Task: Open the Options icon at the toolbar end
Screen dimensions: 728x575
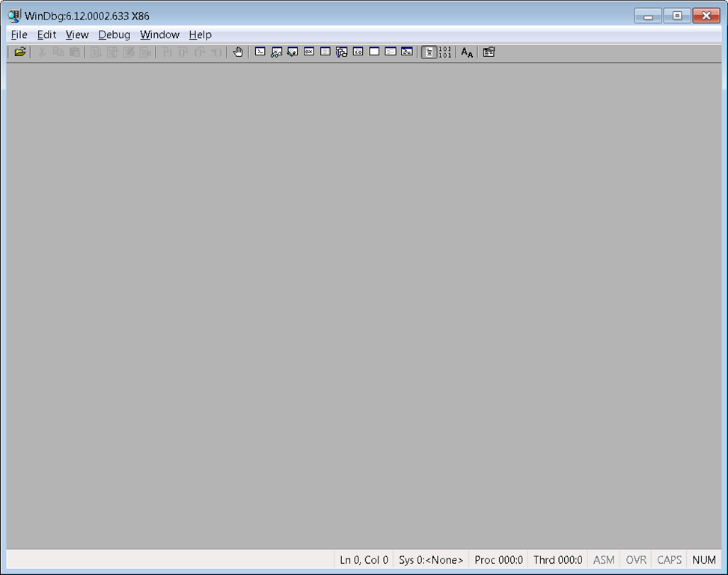Action: click(489, 52)
